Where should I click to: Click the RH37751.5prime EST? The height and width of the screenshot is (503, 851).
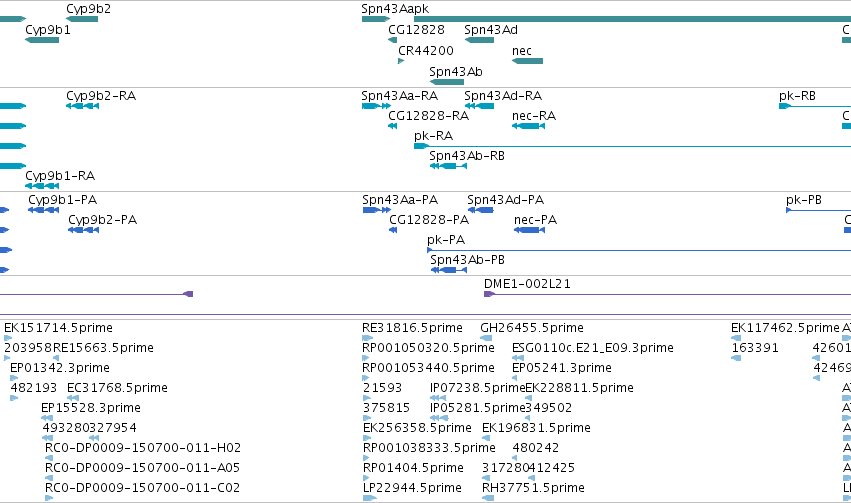pos(488,498)
